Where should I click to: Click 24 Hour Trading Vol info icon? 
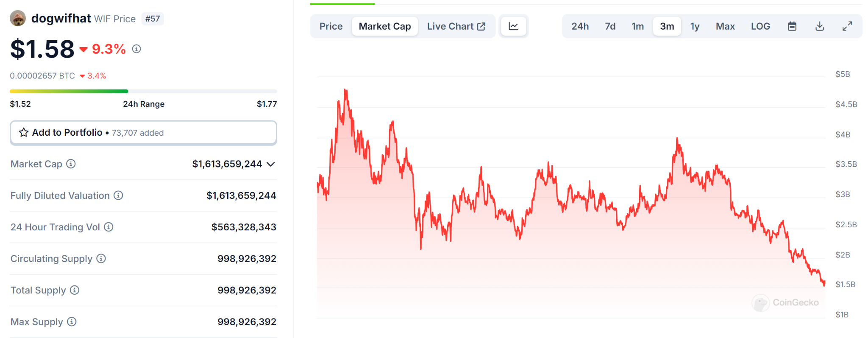tap(109, 227)
